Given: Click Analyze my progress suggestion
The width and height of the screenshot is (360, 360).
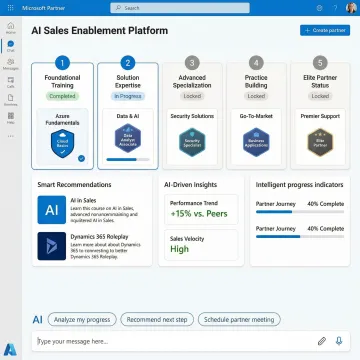Looking at the screenshot, I should (82, 319).
